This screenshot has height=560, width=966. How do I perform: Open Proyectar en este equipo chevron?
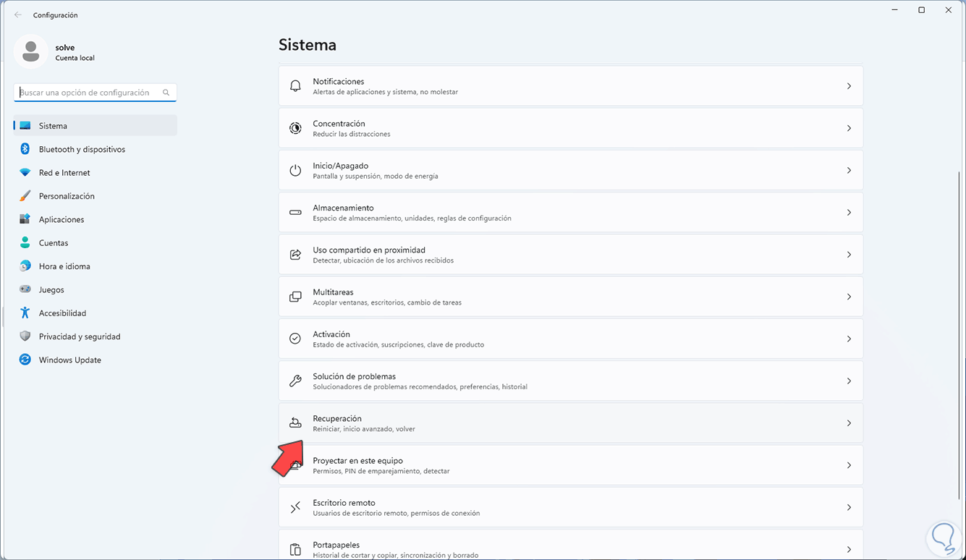[849, 465]
